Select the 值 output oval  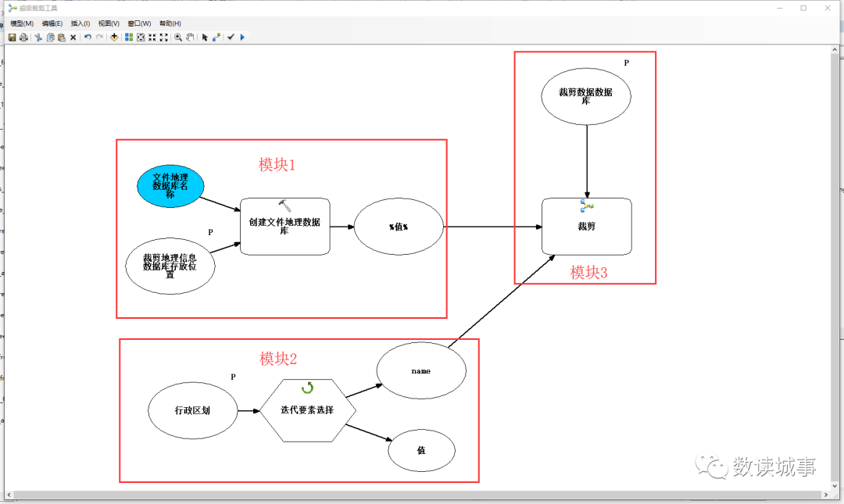(421, 450)
